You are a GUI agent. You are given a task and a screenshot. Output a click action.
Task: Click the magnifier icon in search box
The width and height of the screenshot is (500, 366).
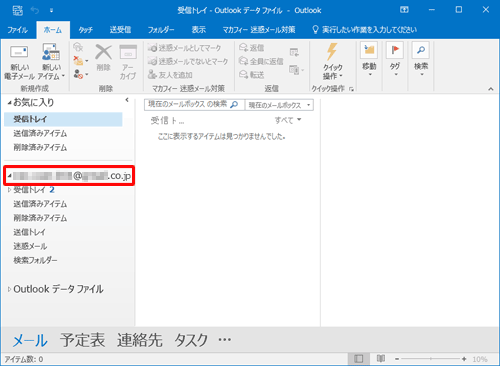coord(234,104)
